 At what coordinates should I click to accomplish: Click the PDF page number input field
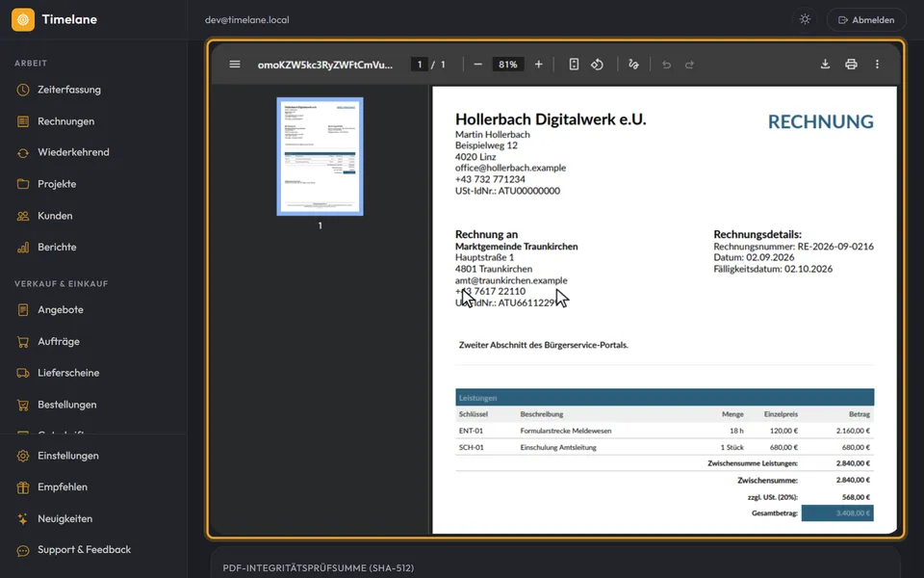click(419, 65)
